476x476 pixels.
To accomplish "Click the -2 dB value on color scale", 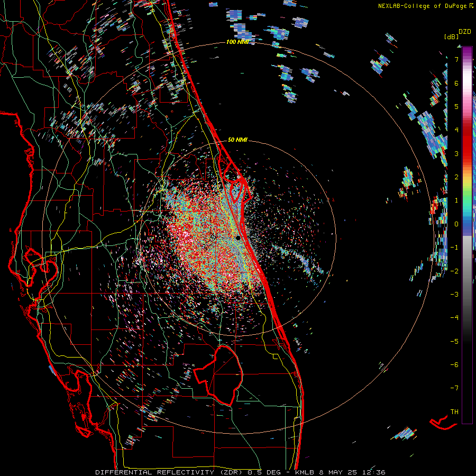I will point(454,271).
